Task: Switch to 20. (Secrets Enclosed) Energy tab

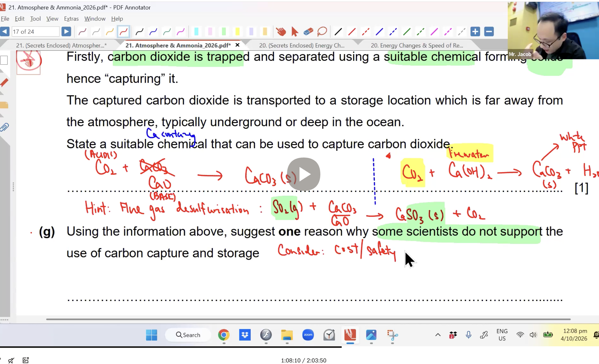Action: 302,45
